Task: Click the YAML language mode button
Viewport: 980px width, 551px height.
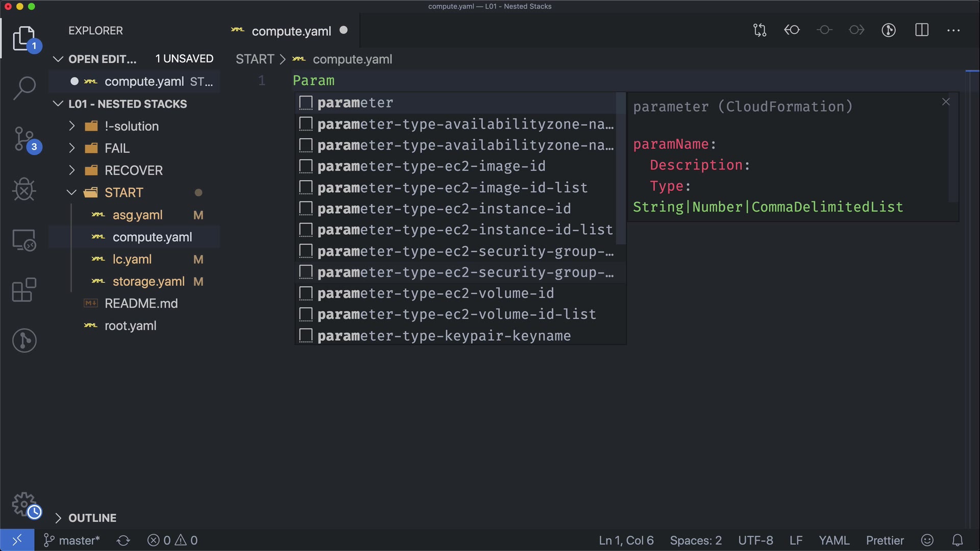Action: 834,540
